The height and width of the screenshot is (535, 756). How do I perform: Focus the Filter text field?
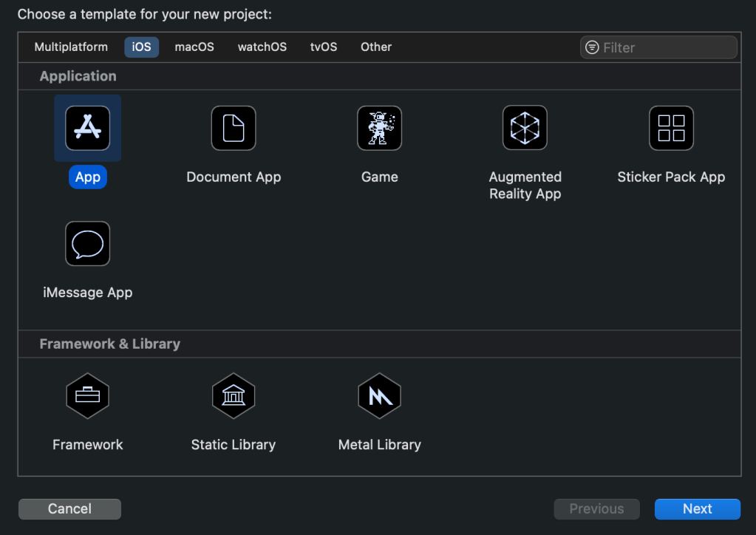coord(658,47)
